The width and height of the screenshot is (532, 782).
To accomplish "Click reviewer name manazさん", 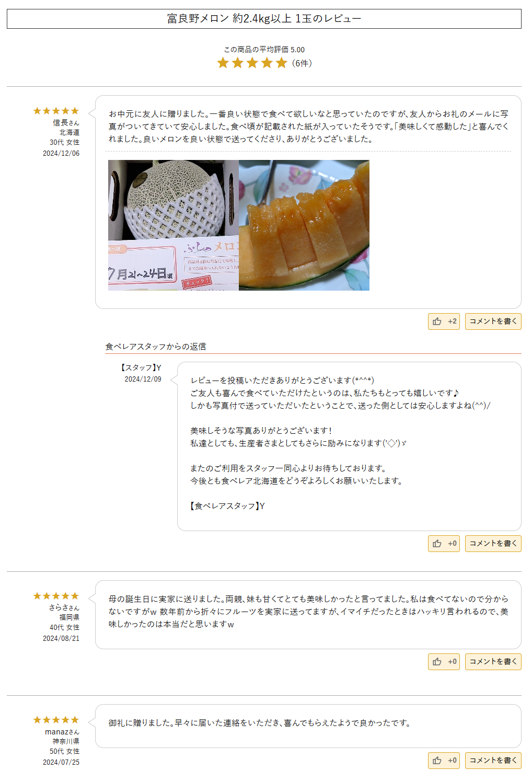I will [62, 732].
